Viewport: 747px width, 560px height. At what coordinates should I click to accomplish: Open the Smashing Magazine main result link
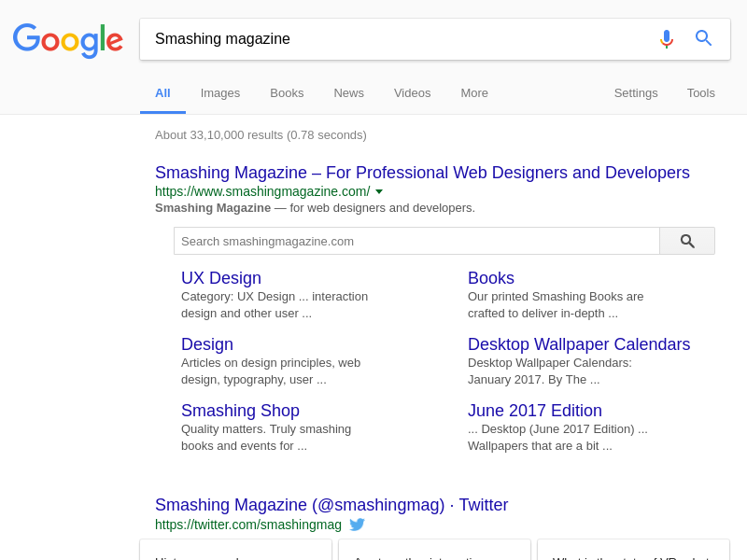[x=422, y=173]
